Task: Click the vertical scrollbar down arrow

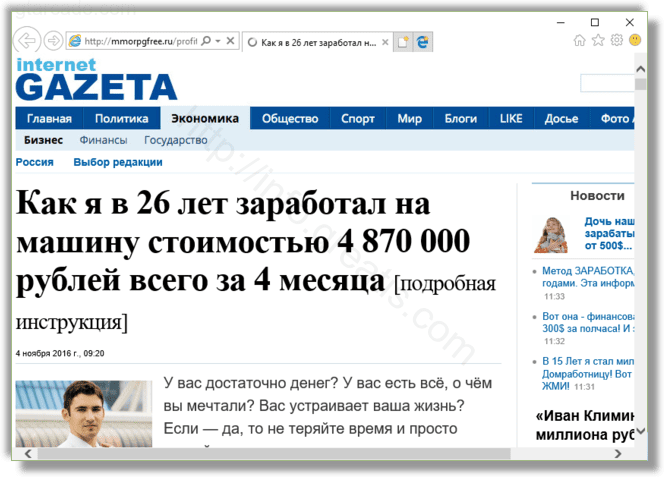Action: 641,438
